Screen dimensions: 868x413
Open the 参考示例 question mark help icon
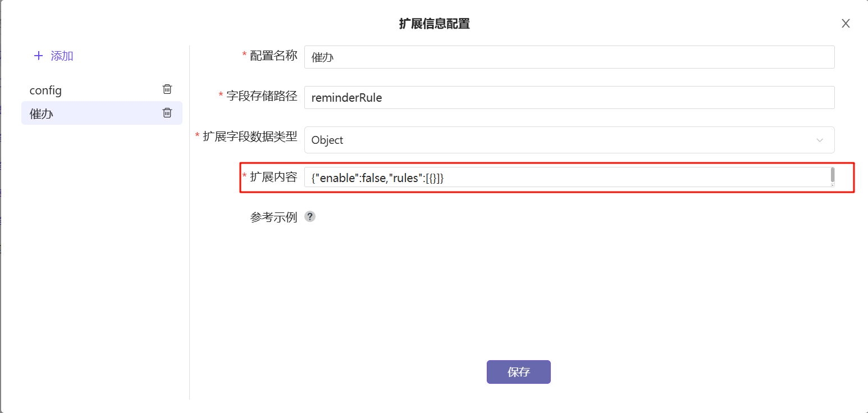click(310, 217)
